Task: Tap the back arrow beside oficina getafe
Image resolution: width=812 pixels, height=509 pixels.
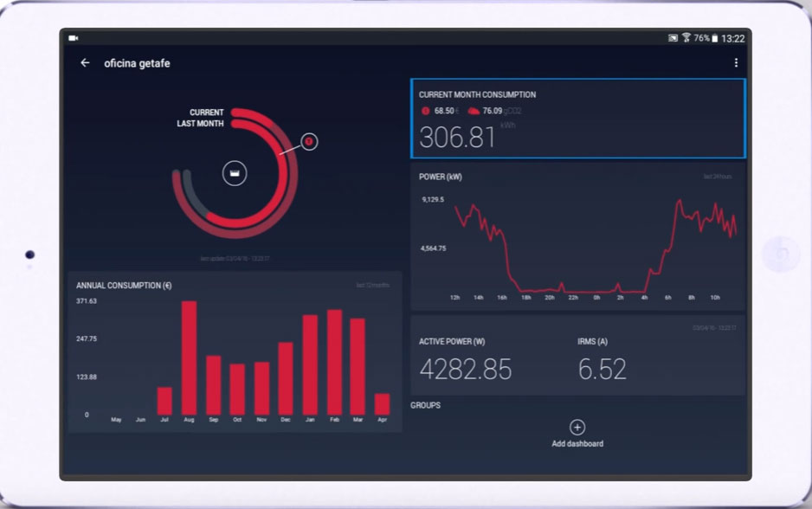Action: point(85,63)
